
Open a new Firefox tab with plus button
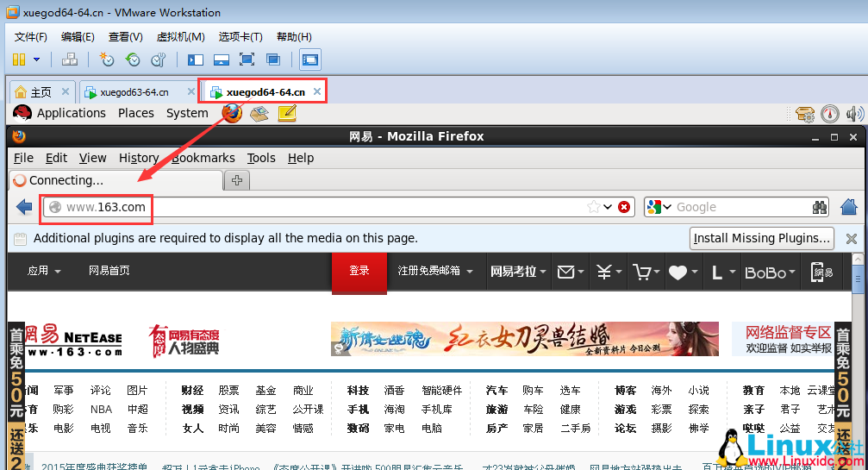click(x=237, y=180)
